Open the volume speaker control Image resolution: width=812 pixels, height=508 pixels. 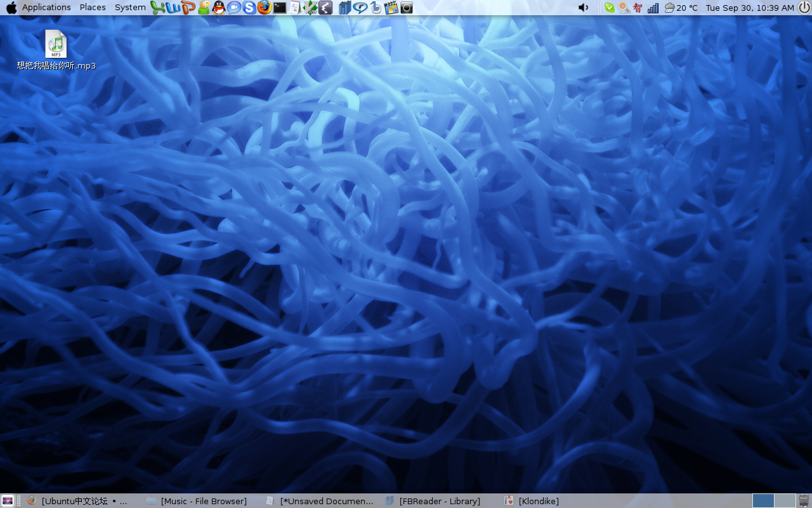pos(584,8)
